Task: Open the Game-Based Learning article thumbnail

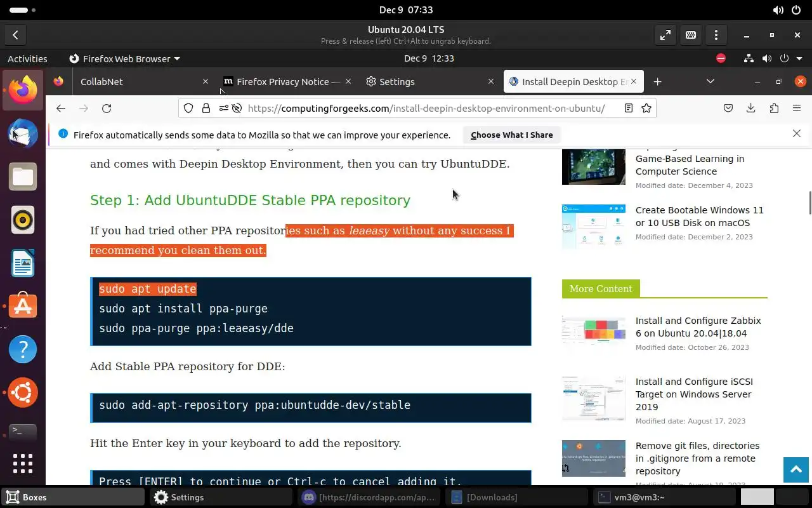Action: (594, 166)
